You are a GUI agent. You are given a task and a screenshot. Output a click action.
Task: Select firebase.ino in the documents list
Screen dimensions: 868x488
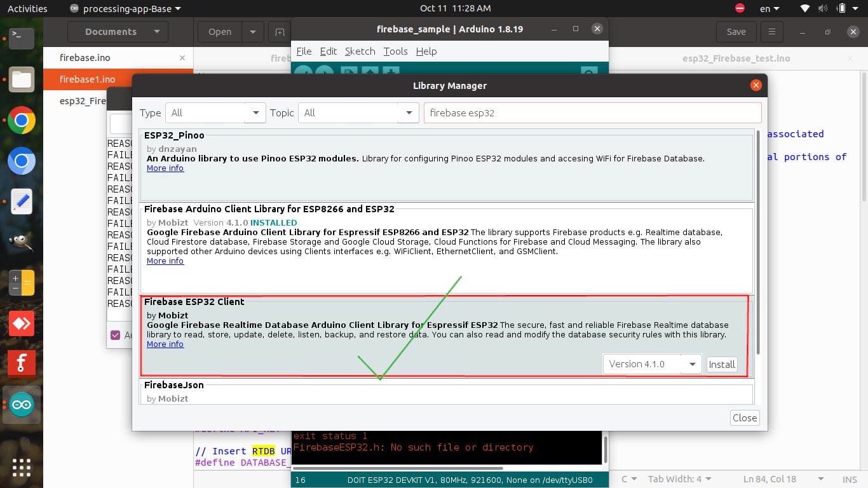(x=118, y=58)
